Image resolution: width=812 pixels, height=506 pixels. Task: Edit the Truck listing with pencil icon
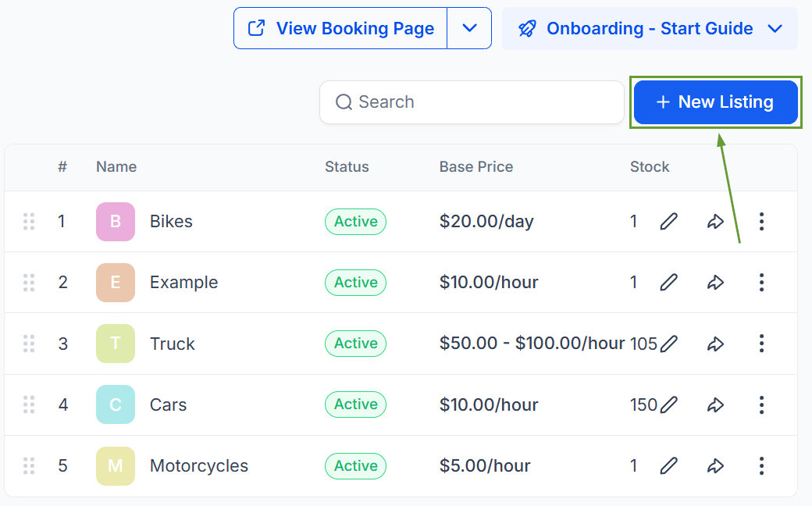point(668,344)
